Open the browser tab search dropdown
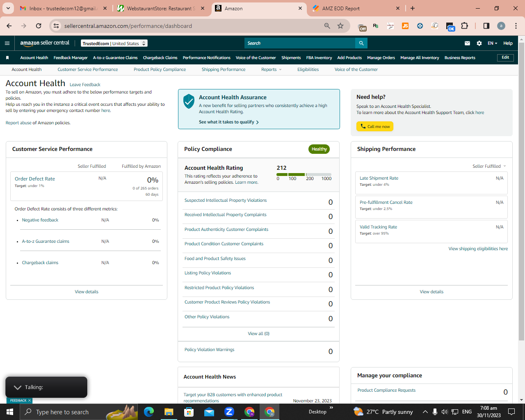Screen dimensions: 525x420 point(8,8)
